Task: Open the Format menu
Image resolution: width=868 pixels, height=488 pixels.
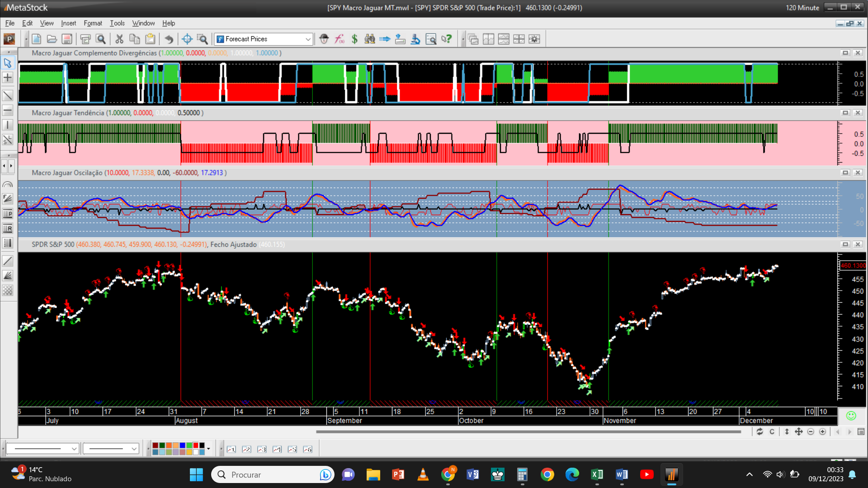Action: point(93,23)
